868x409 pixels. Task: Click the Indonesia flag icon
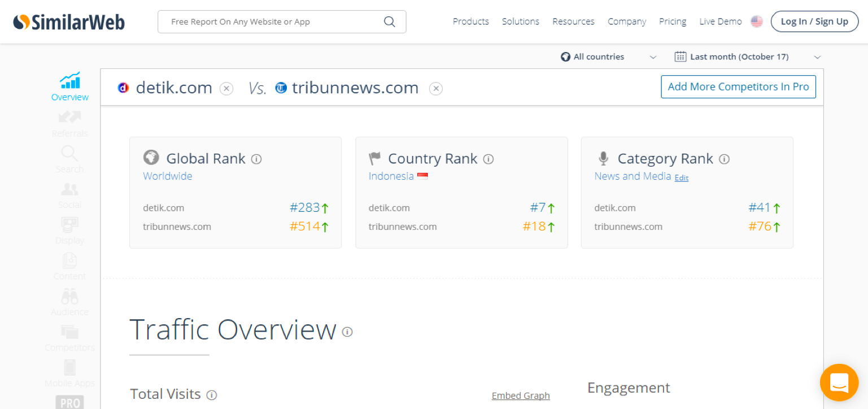tap(422, 176)
